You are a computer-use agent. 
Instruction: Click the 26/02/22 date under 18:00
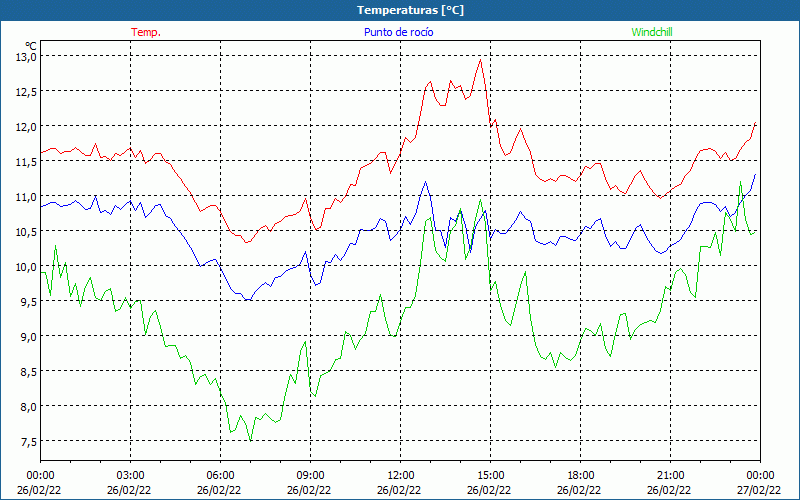pos(579,490)
